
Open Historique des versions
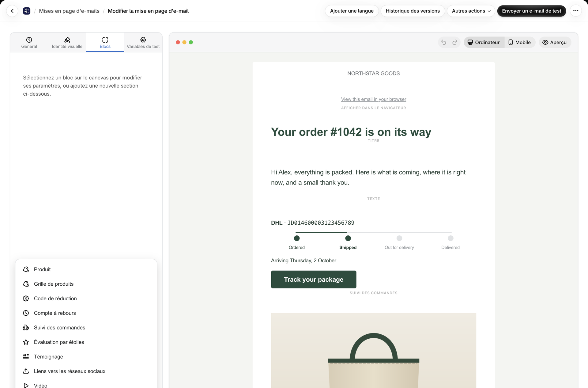pyautogui.click(x=413, y=11)
